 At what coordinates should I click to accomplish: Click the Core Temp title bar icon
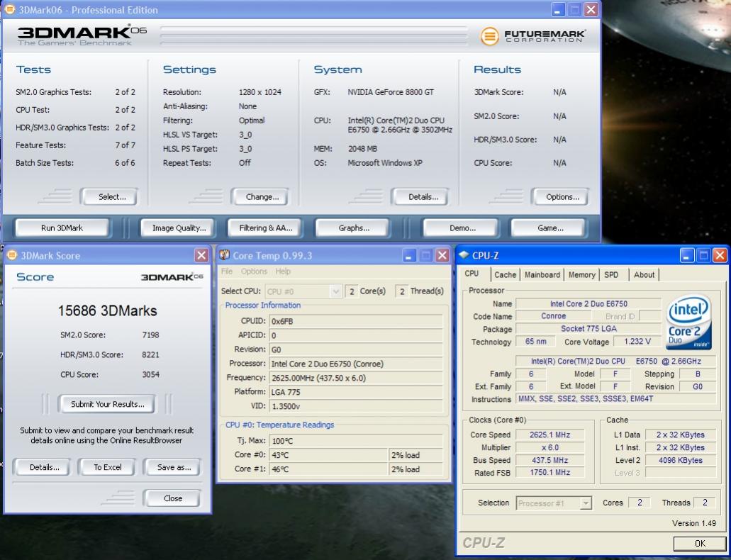point(225,255)
